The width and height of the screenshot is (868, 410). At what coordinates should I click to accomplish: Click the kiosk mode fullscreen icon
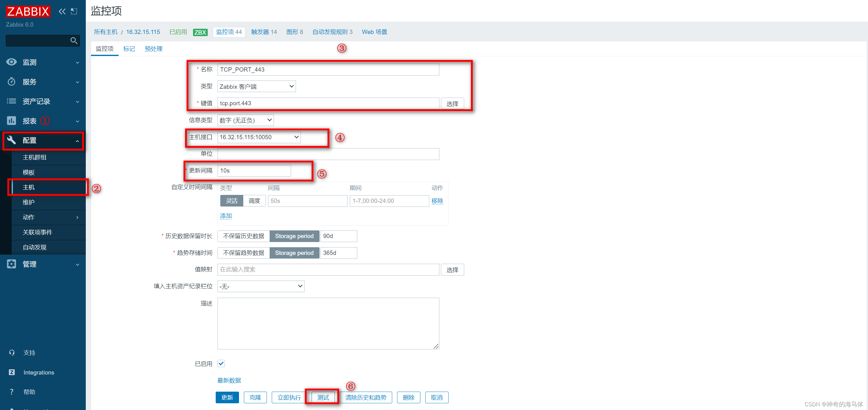tap(74, 11)
